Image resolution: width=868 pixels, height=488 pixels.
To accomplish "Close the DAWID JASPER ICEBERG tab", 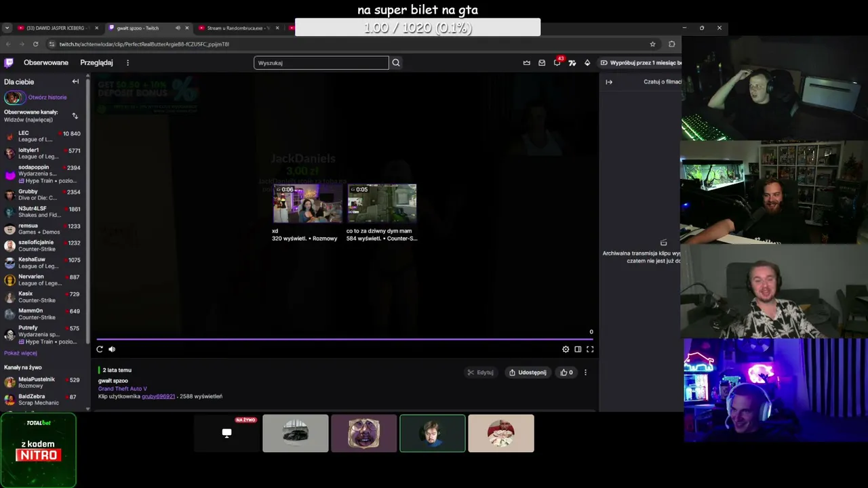I will click(x=96, y=28).
